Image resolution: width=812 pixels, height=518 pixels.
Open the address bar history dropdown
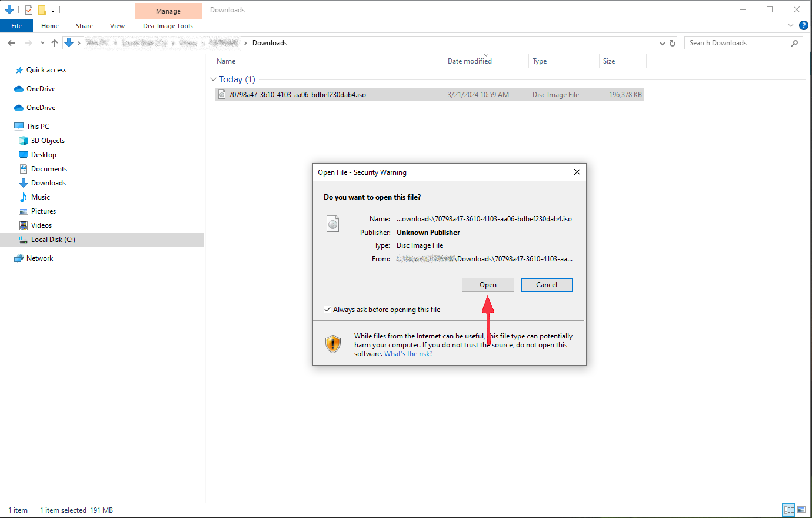[x=663, y=43]
